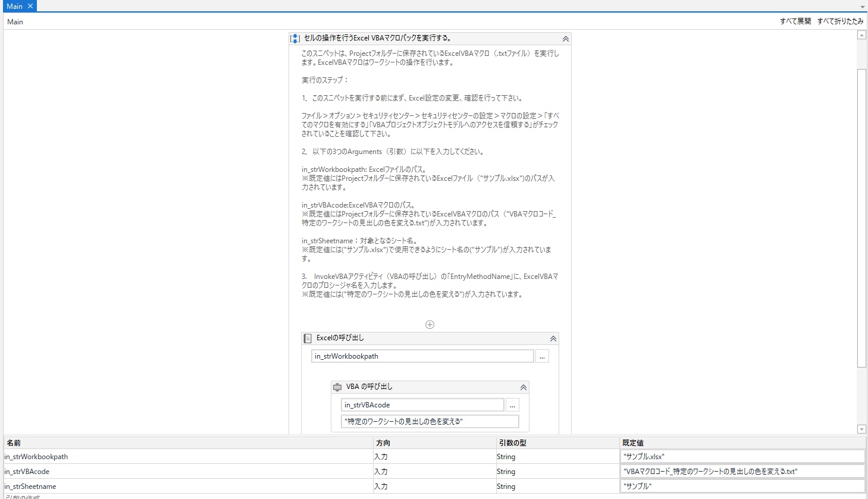868x499 pixels.
Task: Click the Excelの呼び出し activity icon
Action: pyautogui.click(x=308, y=338)
